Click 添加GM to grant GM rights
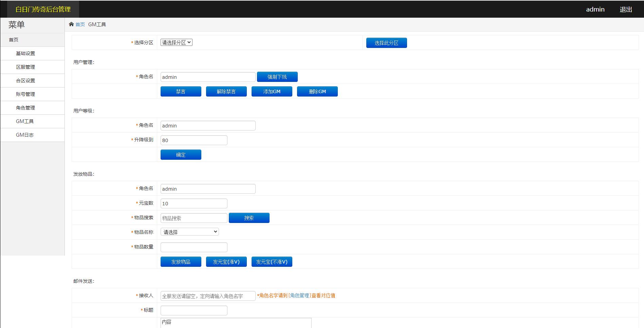Image resolution: width=644 pixels, height=328 pixels. click(x=272, y=91)
